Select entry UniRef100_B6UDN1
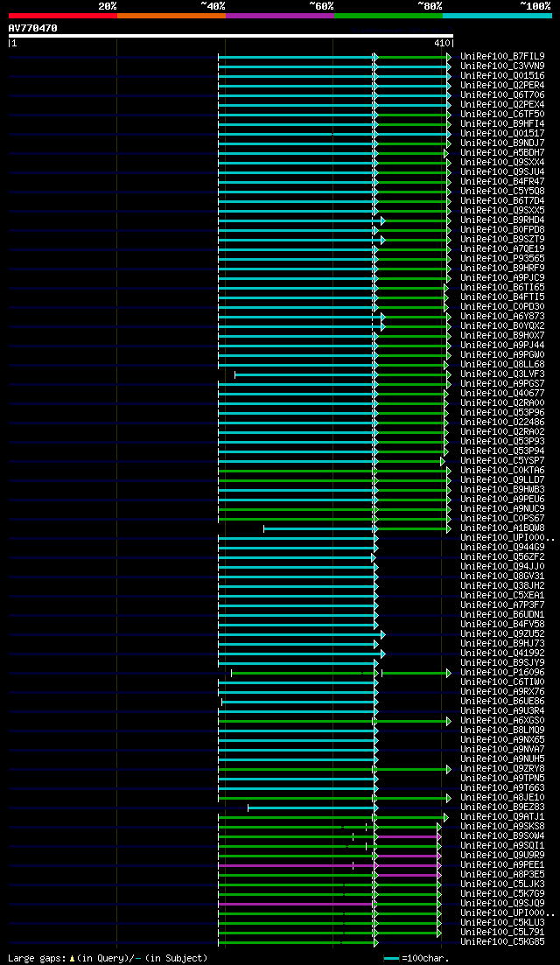This screenshot has width=560, height=965. [x=502, y=615]
